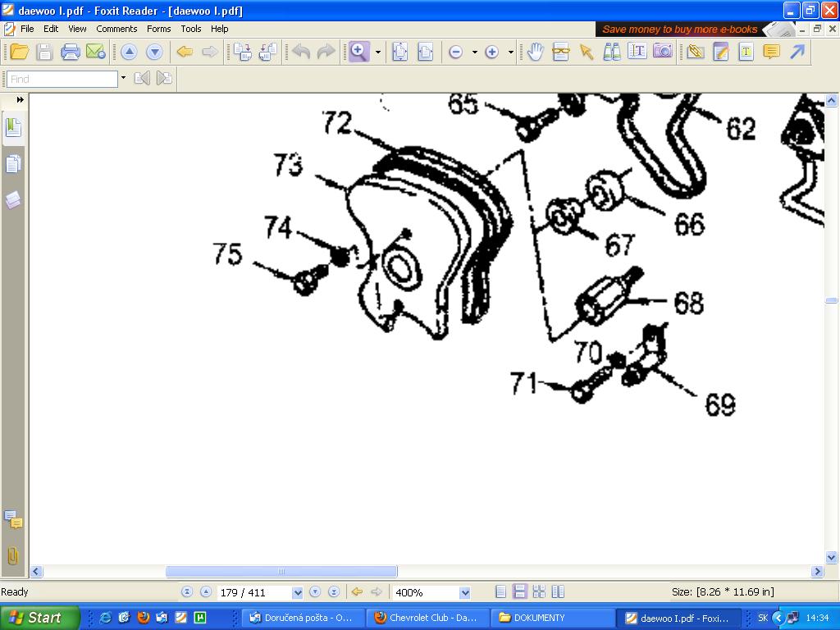Click the Find search field
Viewport: 840px width, 630px height.
point(62,79)
